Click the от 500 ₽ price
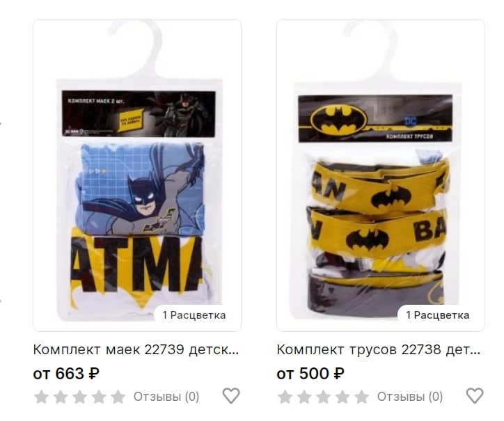The width and height of the screenshot is (504, 421). (x=310, y=374)
